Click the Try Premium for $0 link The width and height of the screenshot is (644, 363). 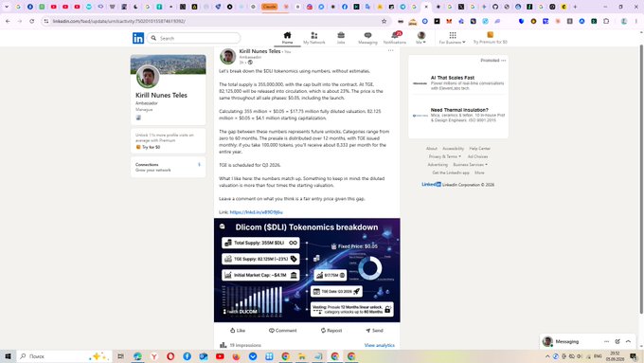click(490, 38)
